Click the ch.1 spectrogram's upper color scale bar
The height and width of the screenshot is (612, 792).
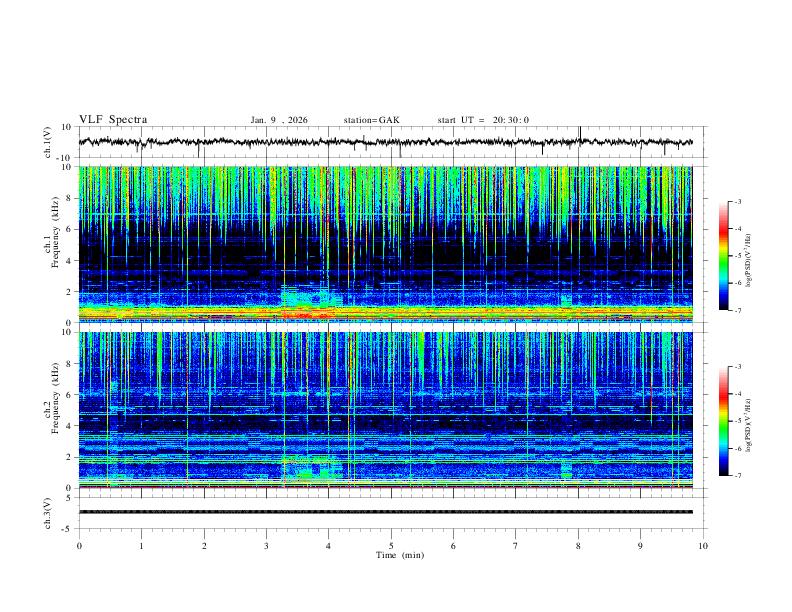click(x=723, y=256)
